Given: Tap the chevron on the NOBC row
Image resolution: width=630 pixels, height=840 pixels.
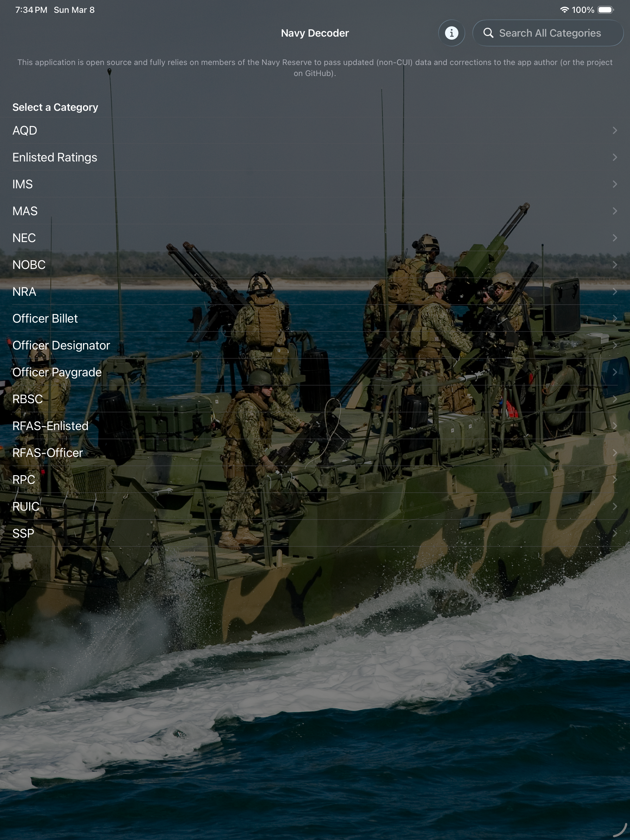Looking at the screenshot, I should coord(615,265).
